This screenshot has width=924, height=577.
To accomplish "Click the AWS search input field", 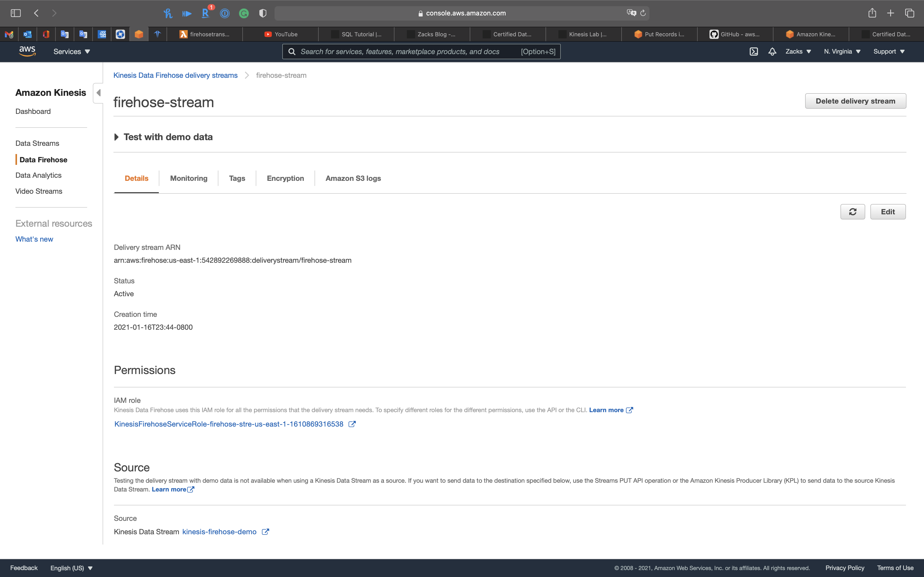I will (405, 52).
